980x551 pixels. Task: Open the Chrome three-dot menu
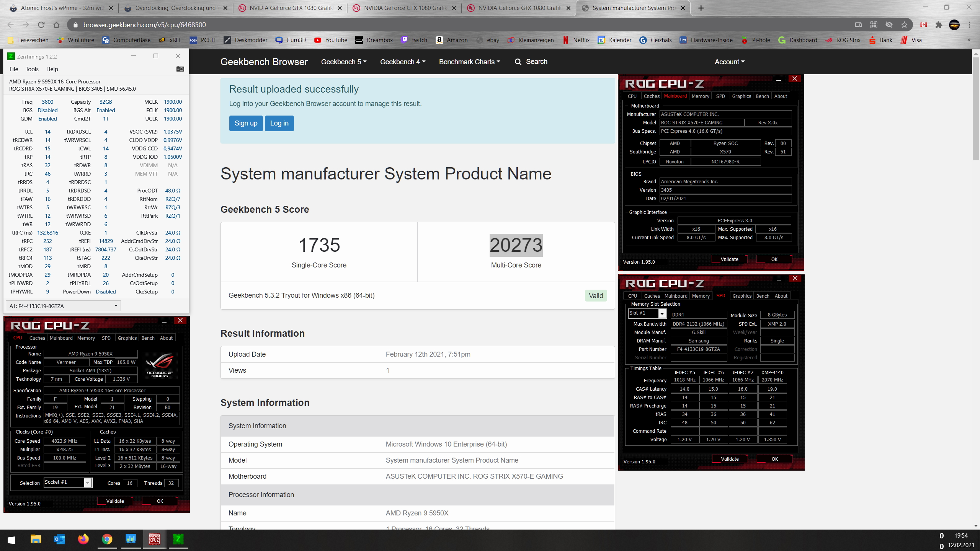click(x=970, y=25)
